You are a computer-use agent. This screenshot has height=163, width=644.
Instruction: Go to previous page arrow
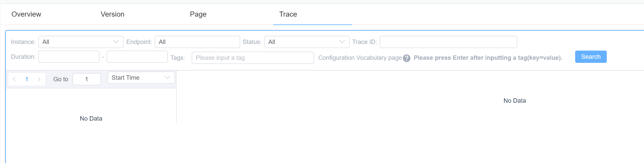15,79
